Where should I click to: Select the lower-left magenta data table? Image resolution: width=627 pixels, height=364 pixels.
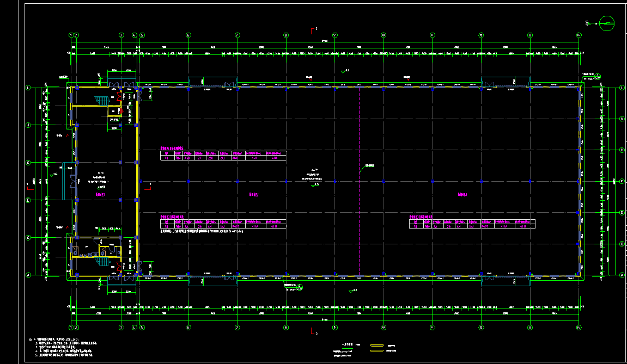[223, 224]
